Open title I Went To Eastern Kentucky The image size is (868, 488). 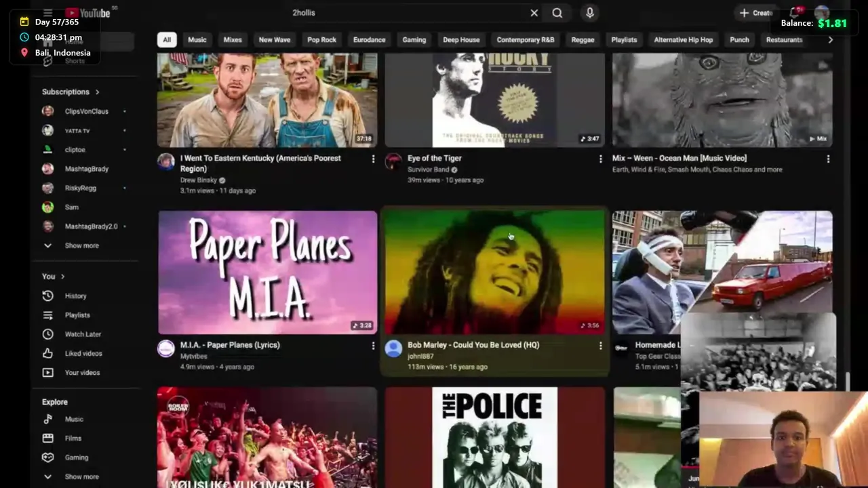pos(260,163)
